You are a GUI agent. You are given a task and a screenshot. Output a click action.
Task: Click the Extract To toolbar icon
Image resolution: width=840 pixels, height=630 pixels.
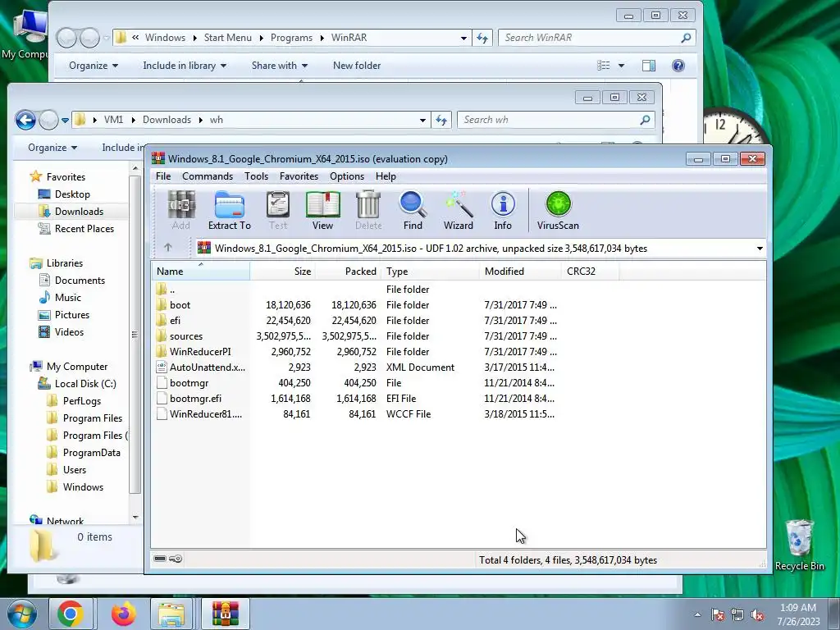[x=230, y=211]
